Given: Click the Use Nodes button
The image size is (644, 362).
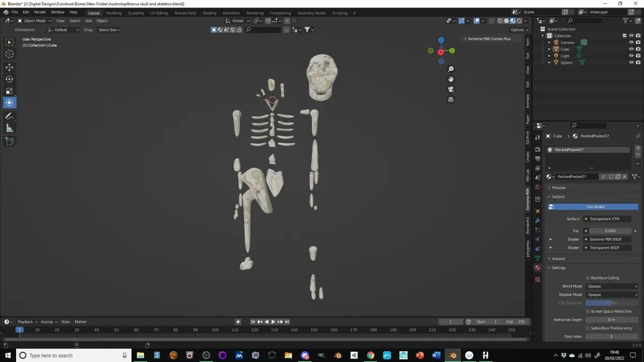Looking at the screenshot, I should (592, 206).
